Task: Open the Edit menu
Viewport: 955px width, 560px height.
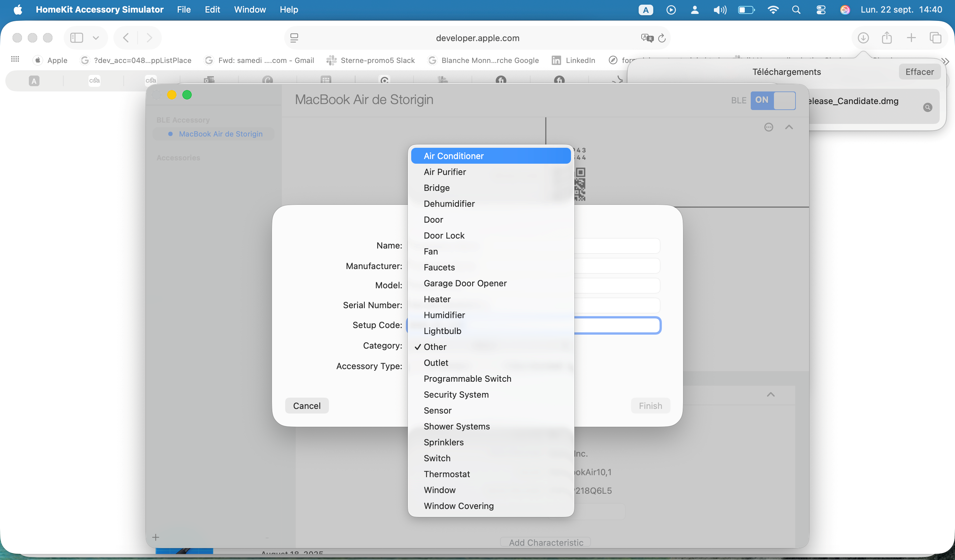Action: [212, 10]
